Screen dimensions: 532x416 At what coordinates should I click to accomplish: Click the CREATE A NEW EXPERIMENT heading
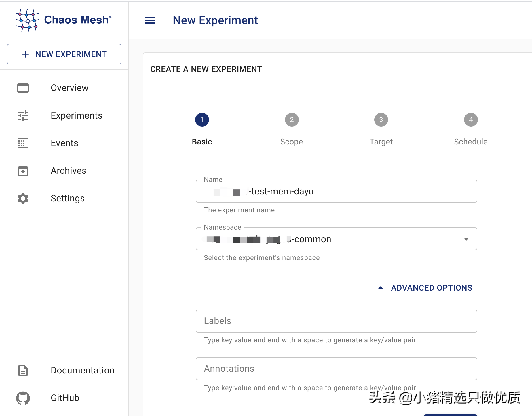tap(206, 69)
